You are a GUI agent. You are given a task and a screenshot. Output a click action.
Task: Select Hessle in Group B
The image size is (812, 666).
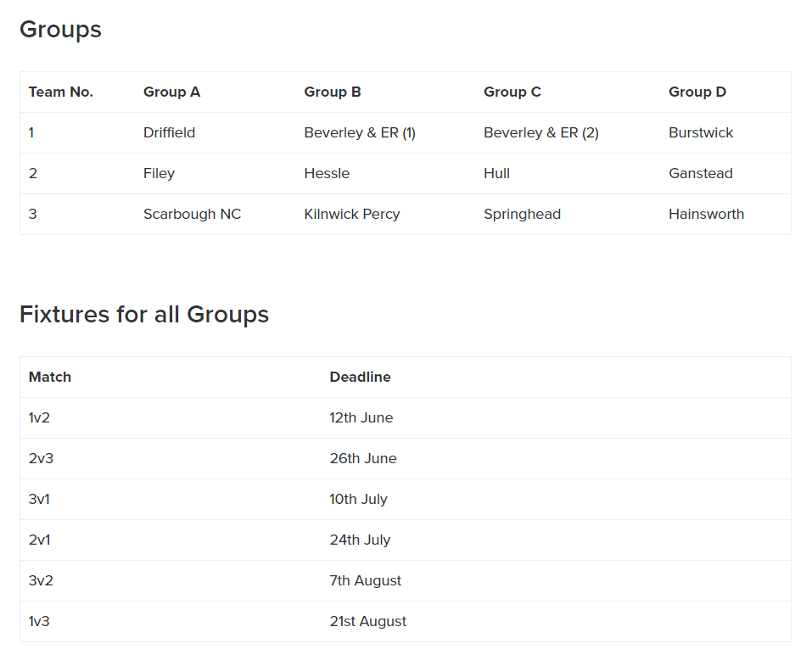[326, 173]
